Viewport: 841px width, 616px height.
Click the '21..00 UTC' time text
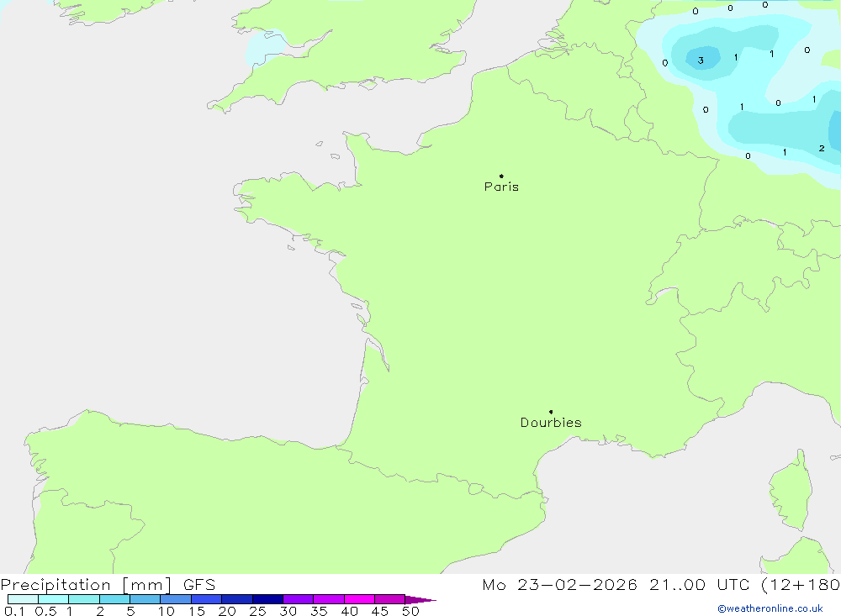(x=699, y=585)
